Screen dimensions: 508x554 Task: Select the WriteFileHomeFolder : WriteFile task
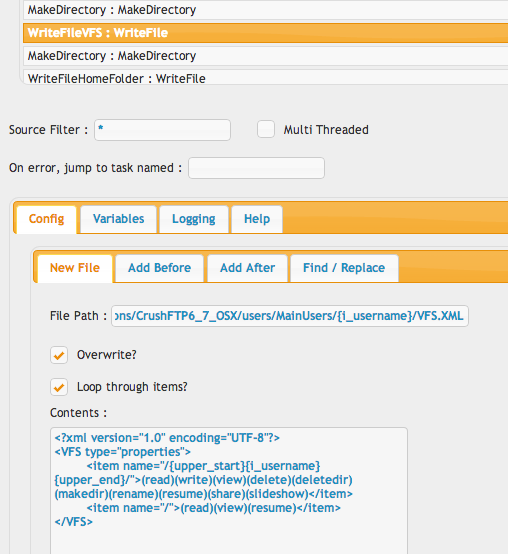(265, 77)
